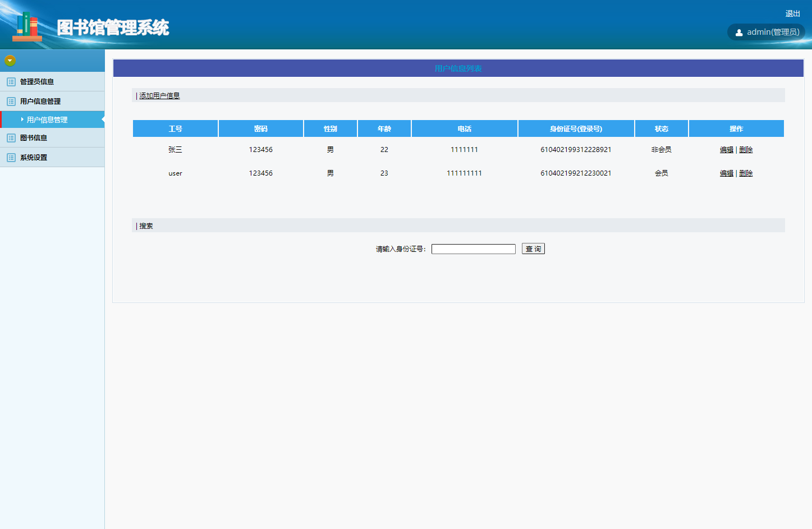Delete the 张三 user row
Image resolution: width=812 pixels, height=529 pixels.
pos(746,150)
